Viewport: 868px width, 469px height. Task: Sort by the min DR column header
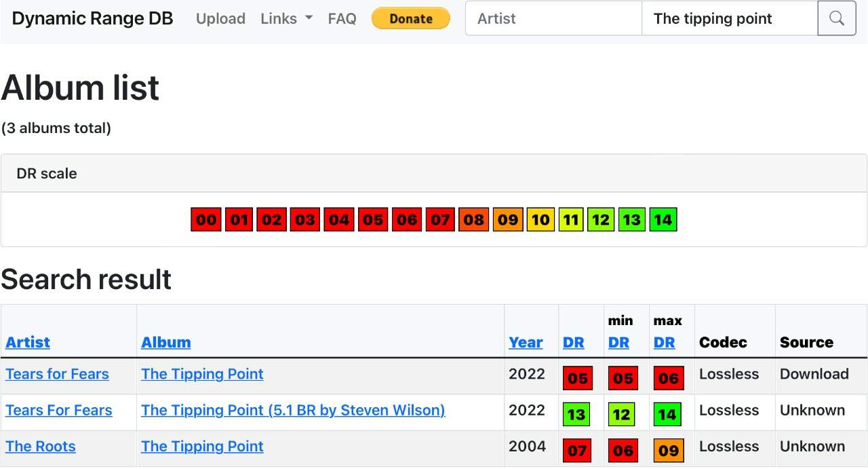(x=618, y=342)
